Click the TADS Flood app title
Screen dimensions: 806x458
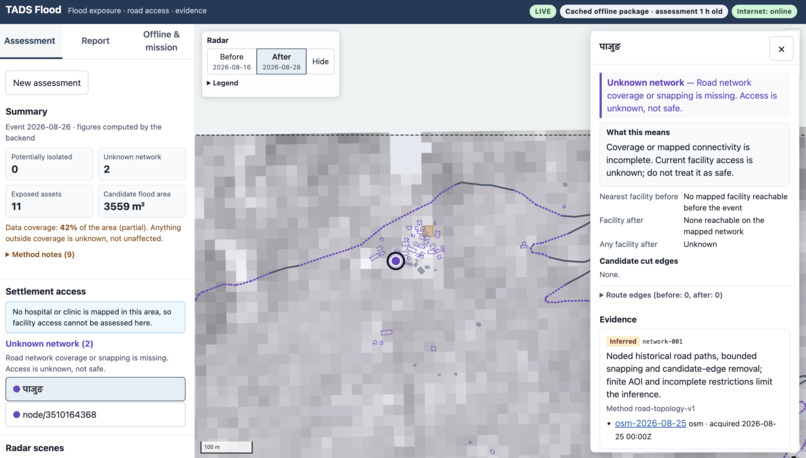click(x=33, y=10)
